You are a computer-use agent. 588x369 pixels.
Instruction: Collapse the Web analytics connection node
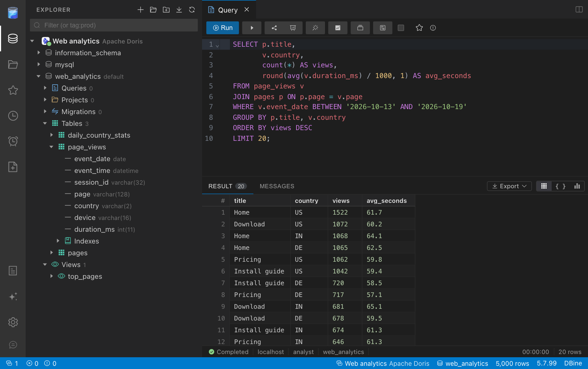[32, 41]
